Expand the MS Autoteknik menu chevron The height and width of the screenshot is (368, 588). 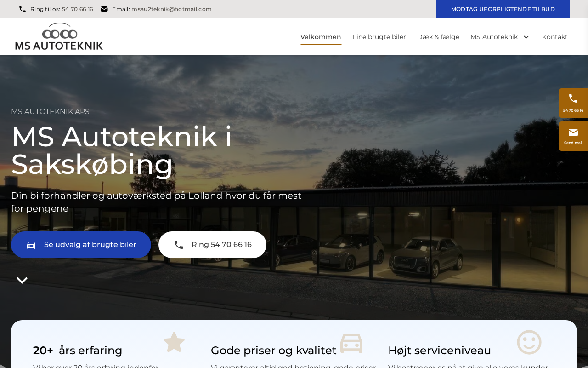tap(526, 37)
